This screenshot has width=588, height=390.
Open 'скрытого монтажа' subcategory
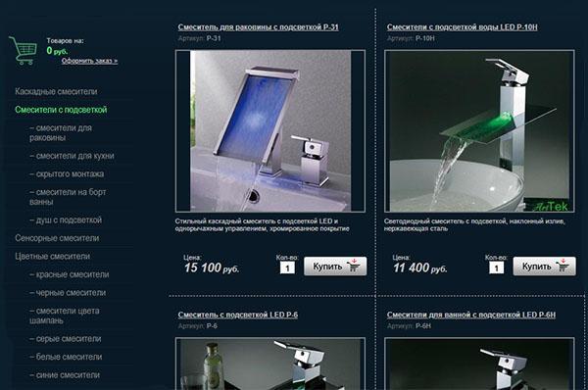[67, 174]
